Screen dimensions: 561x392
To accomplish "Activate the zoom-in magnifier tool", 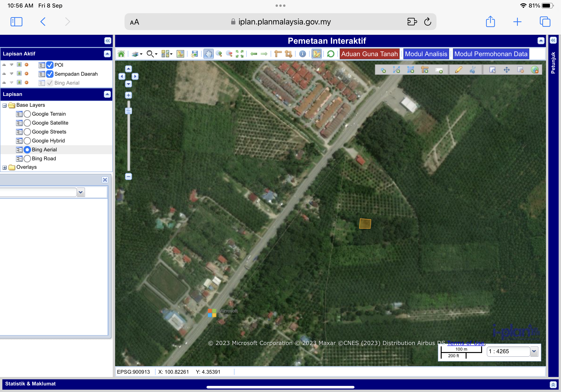I will coord(219,54).
